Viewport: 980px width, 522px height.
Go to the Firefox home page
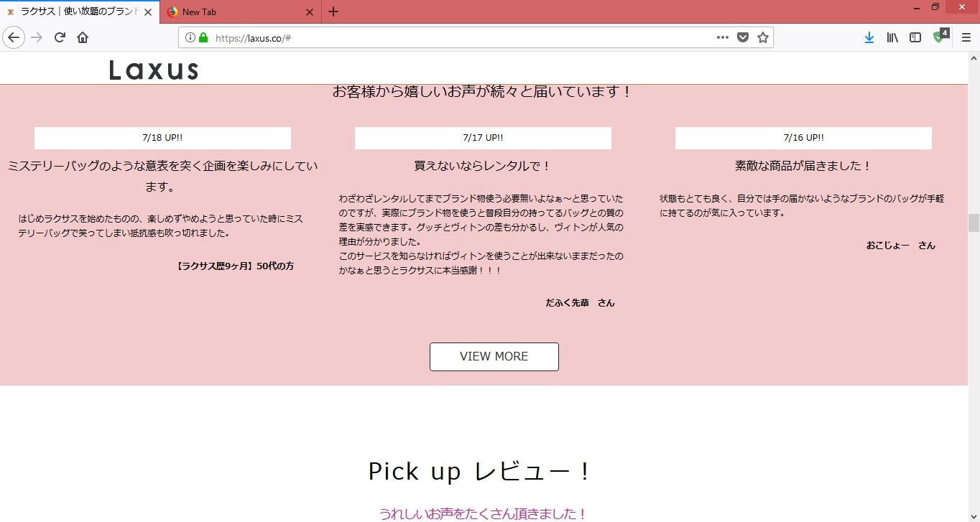click(83, 37)
